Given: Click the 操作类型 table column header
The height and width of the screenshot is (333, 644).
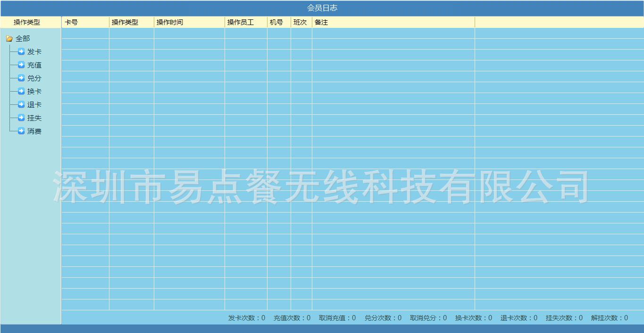Looking at the screenshot, I should [132, 22].
